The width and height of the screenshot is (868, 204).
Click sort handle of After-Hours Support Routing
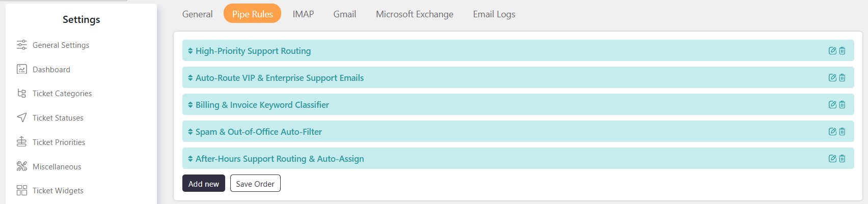[191, 159]
